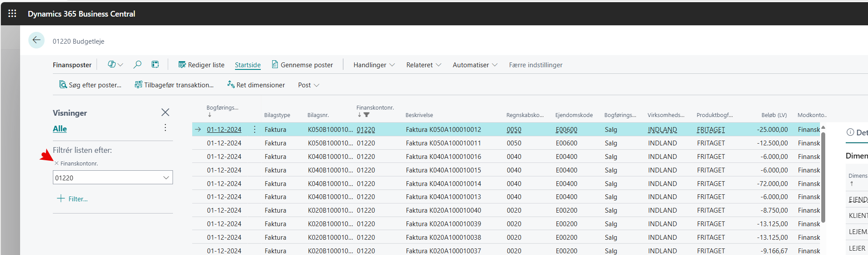868x255 pixels.
Task: Click the Beskrivelse column header
Action: pos(419,115)
